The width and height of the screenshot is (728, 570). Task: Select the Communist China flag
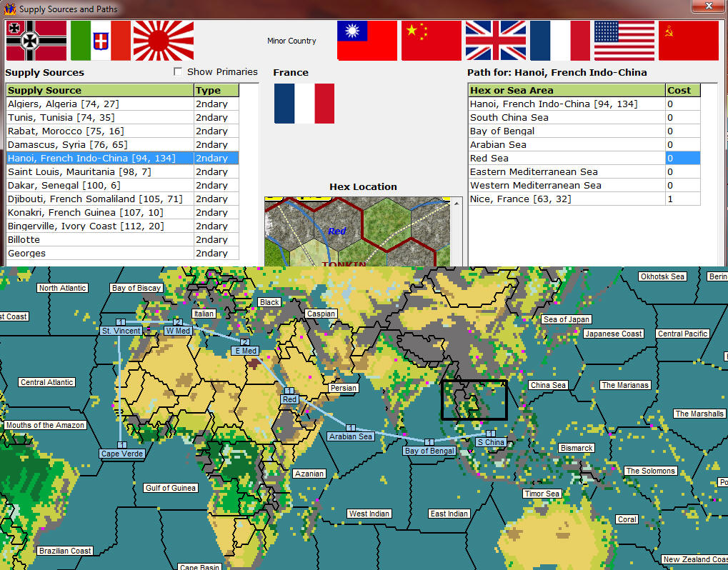(x=431, y=41)
